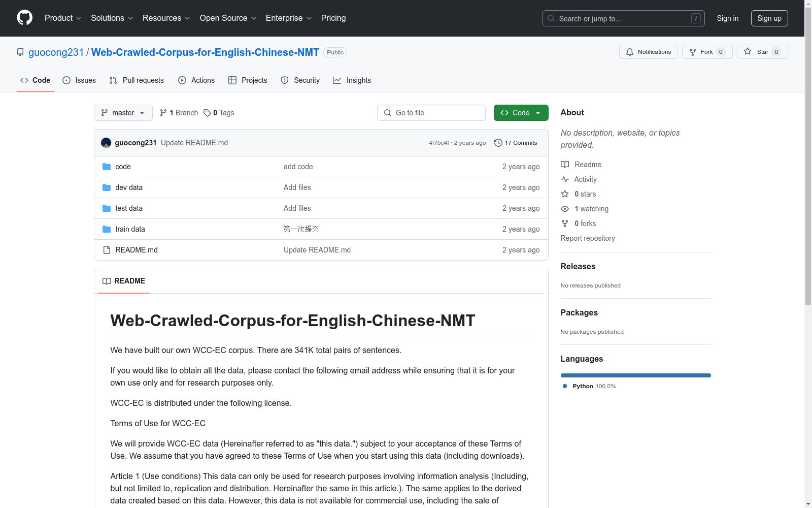Click the guocong231 avatar in commit row
The width and height of the screenshot is (812, 508).
pyautogui.click(x=106, y=143)
